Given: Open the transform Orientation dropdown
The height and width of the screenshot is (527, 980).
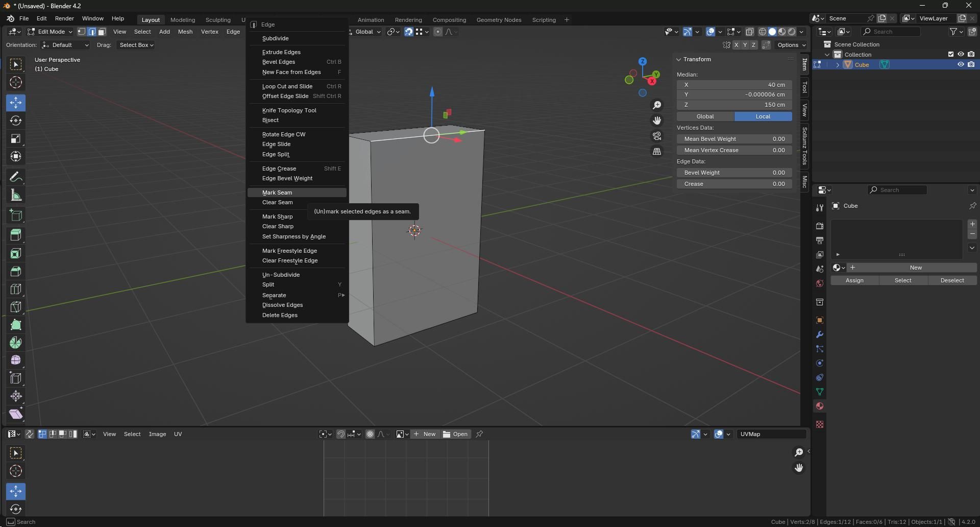Looking at the screenshot, I should 65,45.
